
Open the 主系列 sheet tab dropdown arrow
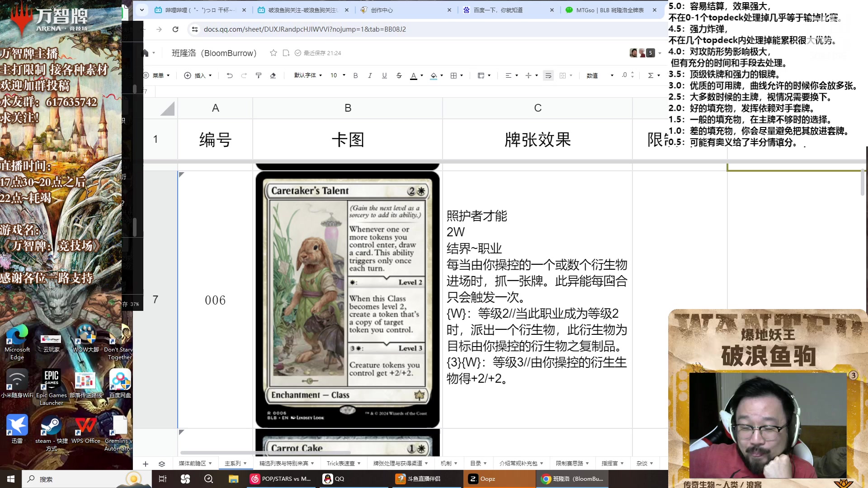(x=245, y=464)
